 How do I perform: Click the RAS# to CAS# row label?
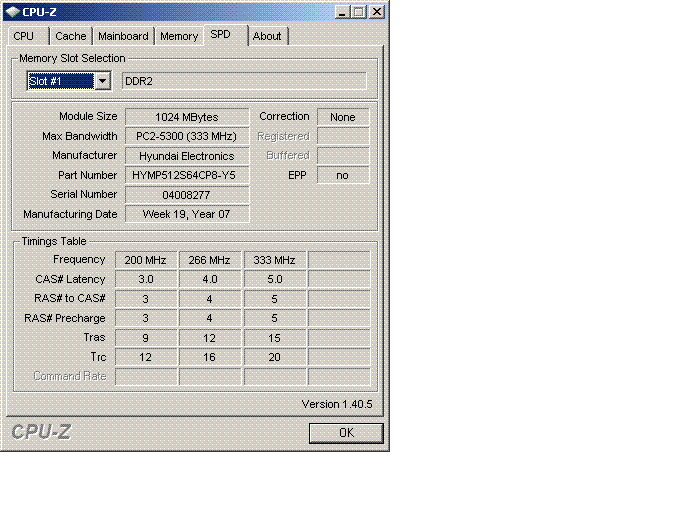[70, 298]
